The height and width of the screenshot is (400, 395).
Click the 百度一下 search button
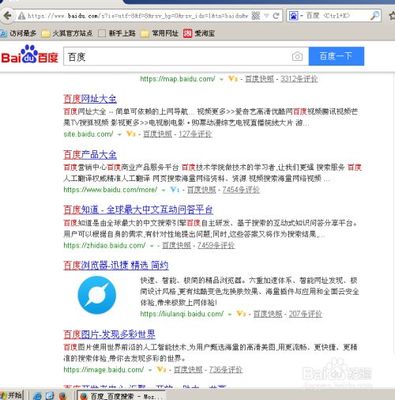[x=336, y=56]
